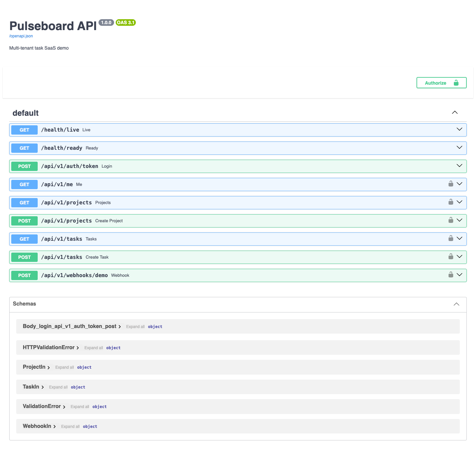Click the lock icon on POST /api/v1/webhooks/demo
Screen dimensions: 476x453
click(451, 275)
